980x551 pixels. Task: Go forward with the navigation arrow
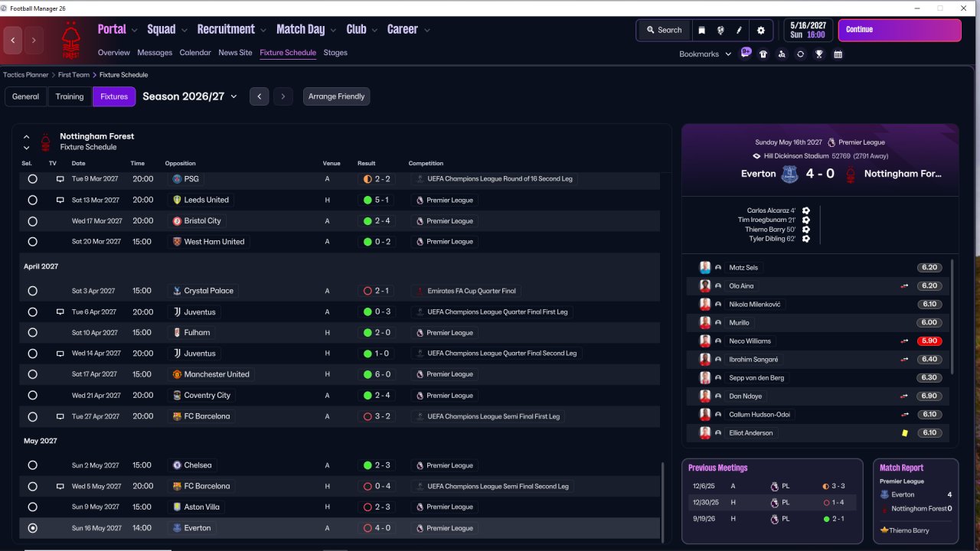point(34,40)
